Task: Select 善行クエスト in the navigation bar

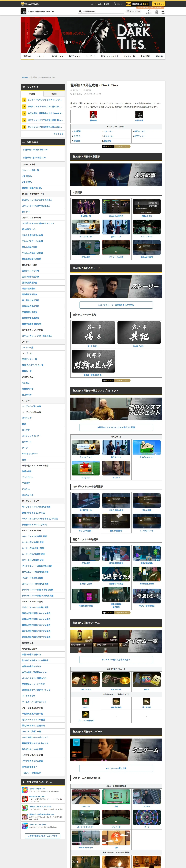Action: 75,56
